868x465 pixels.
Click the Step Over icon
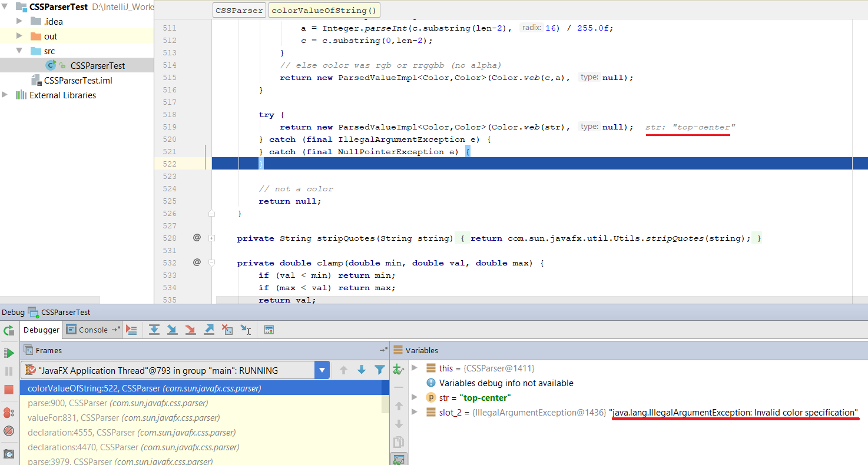154,330
